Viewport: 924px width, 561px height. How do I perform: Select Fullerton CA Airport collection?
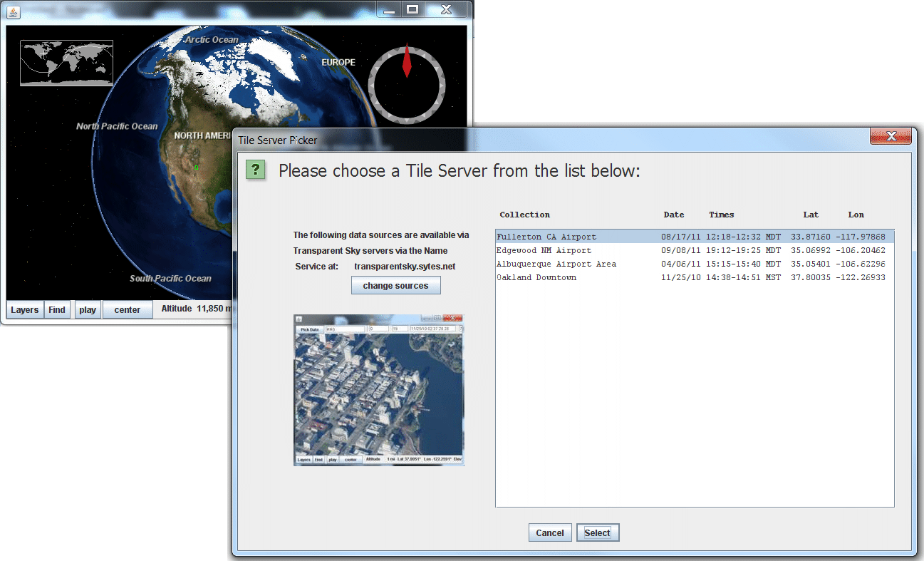546,237
